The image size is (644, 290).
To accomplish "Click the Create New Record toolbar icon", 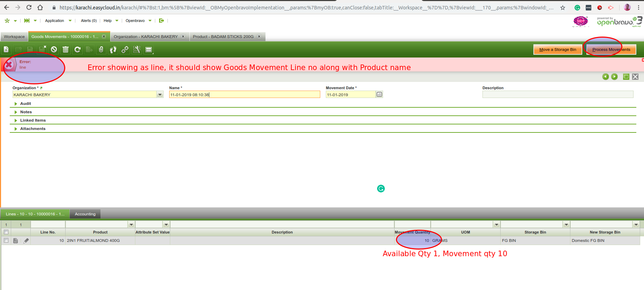I will click(x=6, y=49).
